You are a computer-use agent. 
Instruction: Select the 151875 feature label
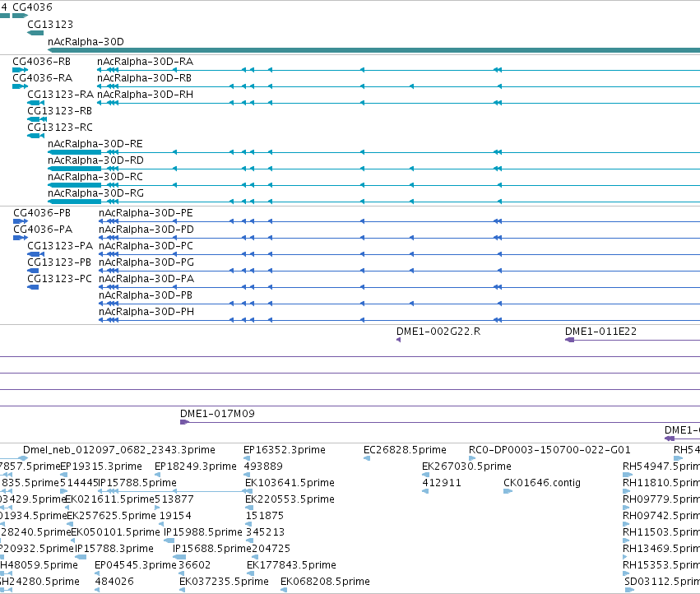(265, 517)
